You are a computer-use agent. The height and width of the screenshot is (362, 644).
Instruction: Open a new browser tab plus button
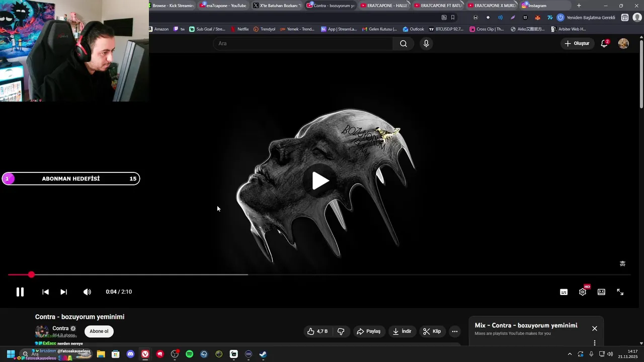(x=579, y=6)
